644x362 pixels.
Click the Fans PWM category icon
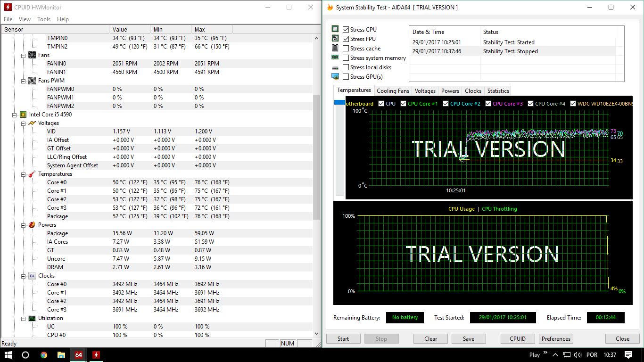[x=32, y=81]
